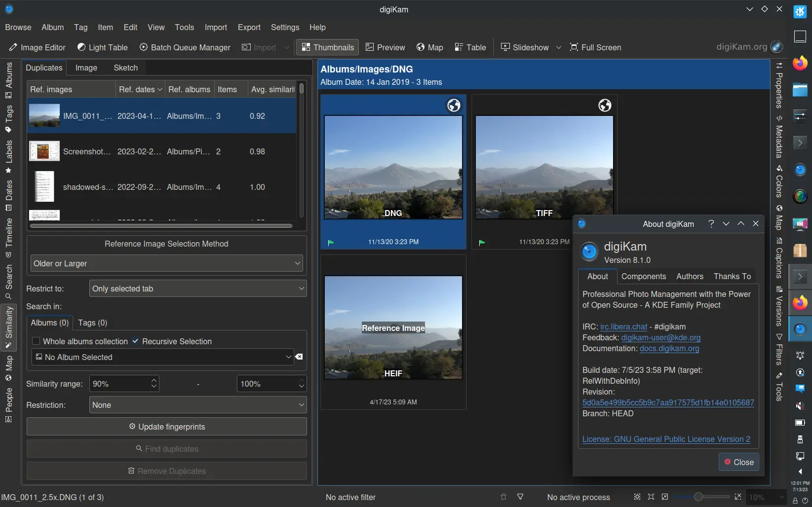This screenshot has height=507, width=812.
Task: Open the Firefox icon at top of dock
Action: coord(800,63)
